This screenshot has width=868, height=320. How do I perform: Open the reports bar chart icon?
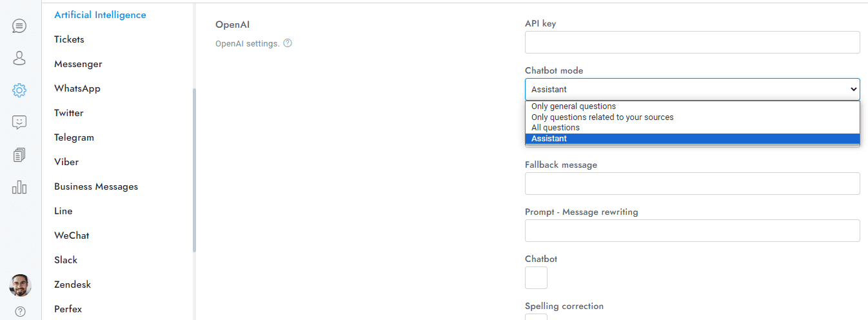19,187
